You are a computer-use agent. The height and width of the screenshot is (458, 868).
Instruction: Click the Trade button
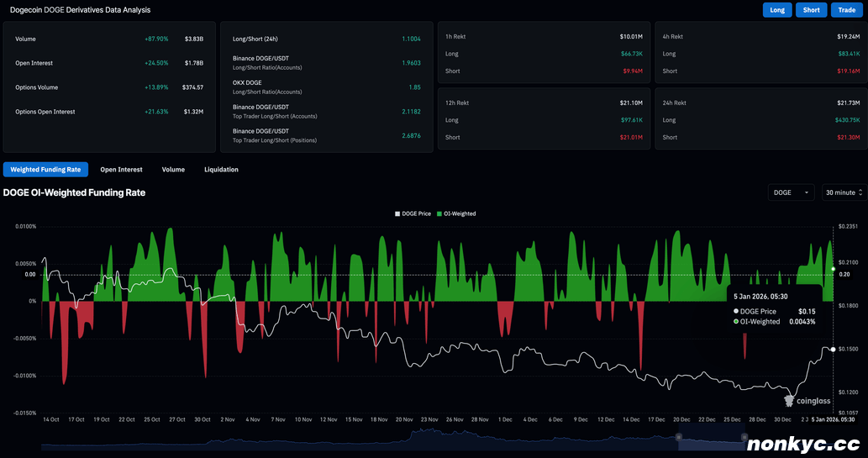point(844,10)
